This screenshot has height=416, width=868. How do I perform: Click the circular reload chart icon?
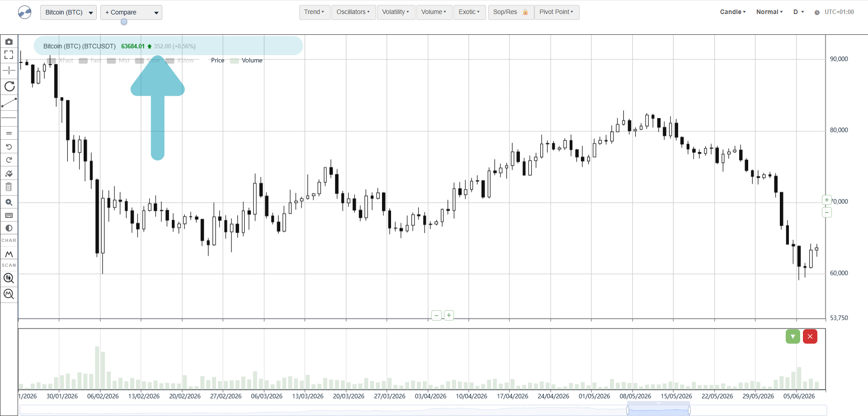click(x=9, y=86)
